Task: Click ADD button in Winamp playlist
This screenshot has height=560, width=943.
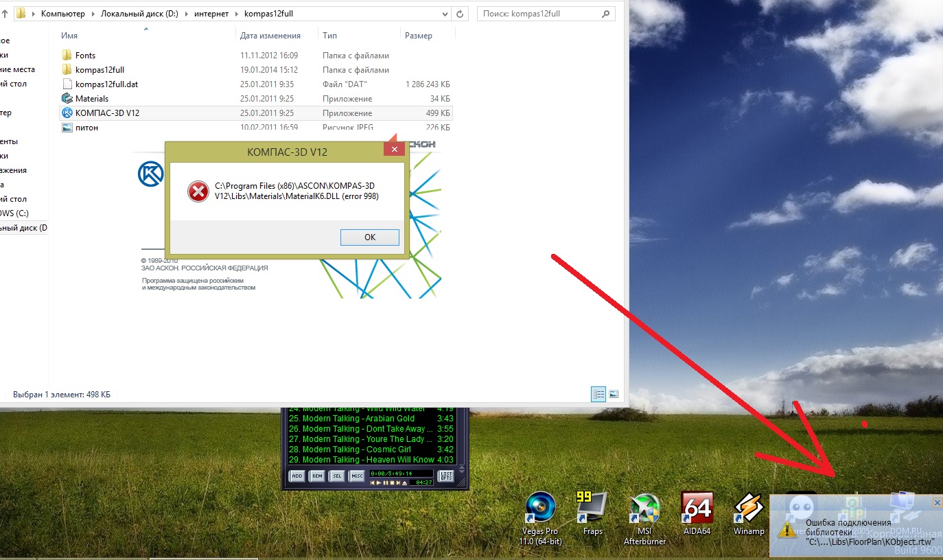Action: pos(297,476)
